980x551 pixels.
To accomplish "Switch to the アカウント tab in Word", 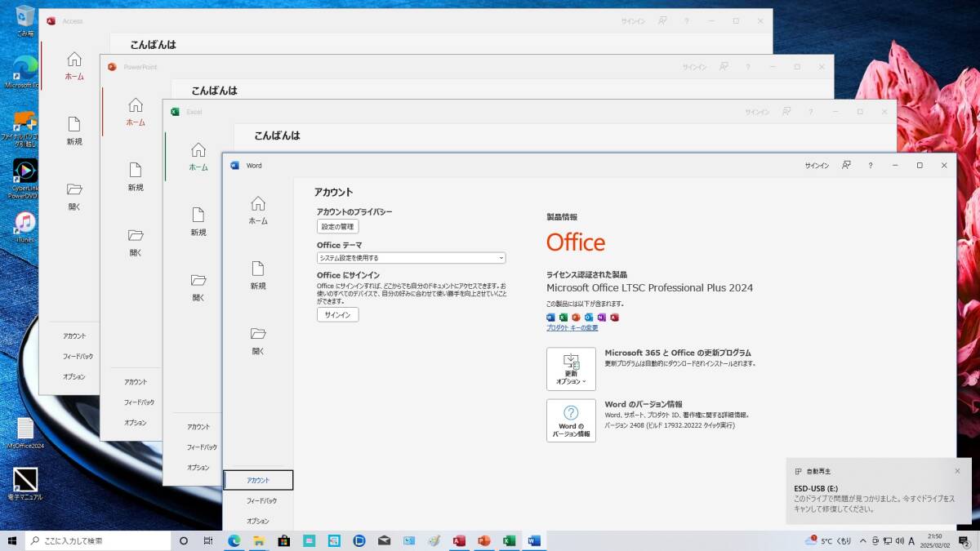I will 258,480.
